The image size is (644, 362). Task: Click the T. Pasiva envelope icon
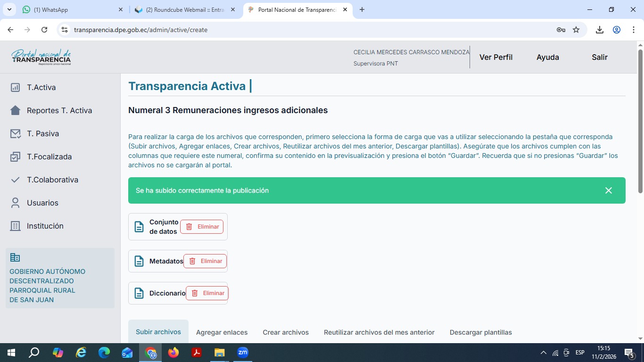click(x=15, y=134)
